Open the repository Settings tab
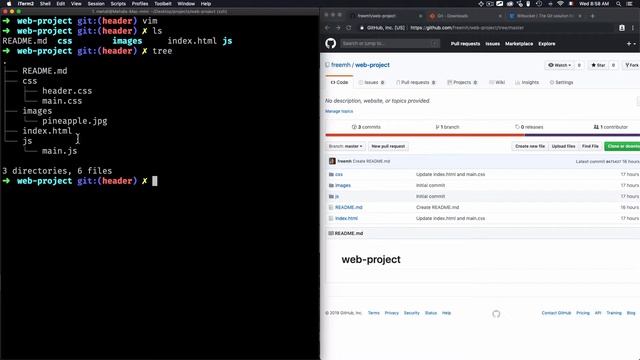The width and height of the screenshot is (640, 360). pos(561,82)
